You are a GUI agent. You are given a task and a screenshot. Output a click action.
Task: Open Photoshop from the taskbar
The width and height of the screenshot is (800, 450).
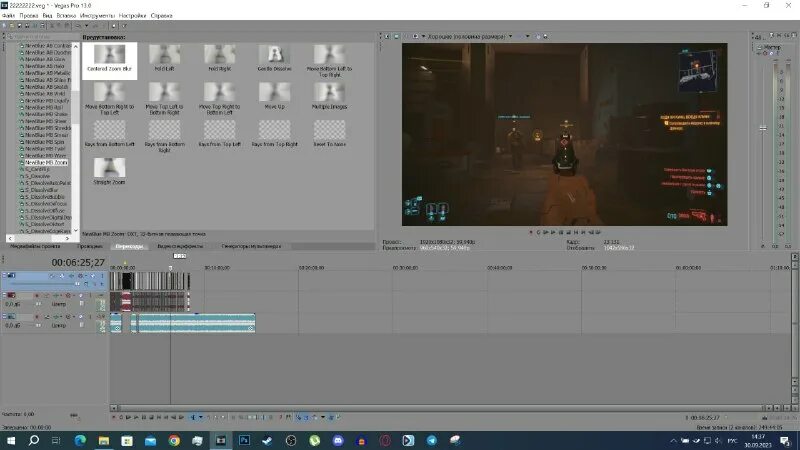pos(244,440)
